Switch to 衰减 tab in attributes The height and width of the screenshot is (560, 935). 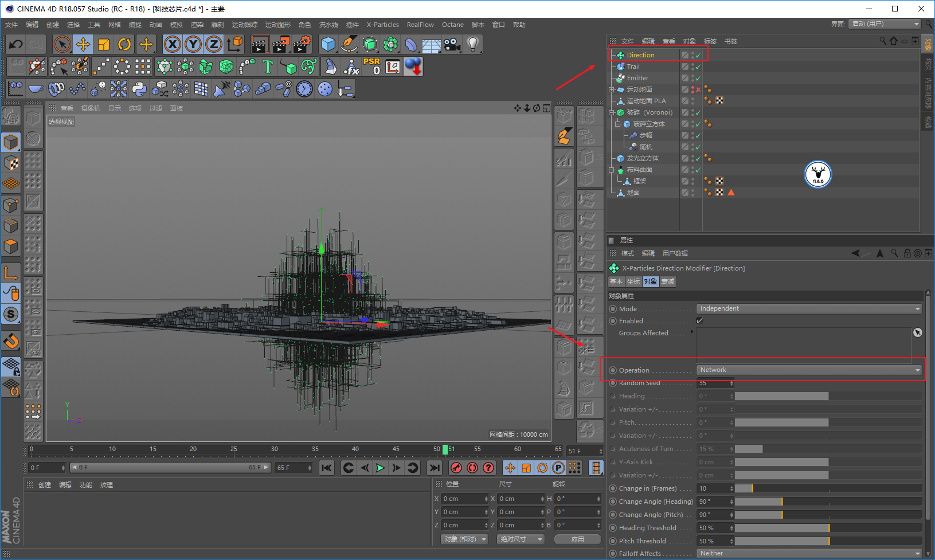pyautogui.click(x=668, y=281)
